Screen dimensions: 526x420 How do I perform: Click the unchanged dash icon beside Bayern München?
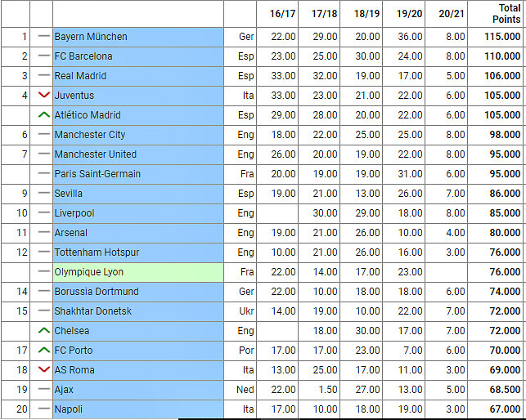point(44,35)
